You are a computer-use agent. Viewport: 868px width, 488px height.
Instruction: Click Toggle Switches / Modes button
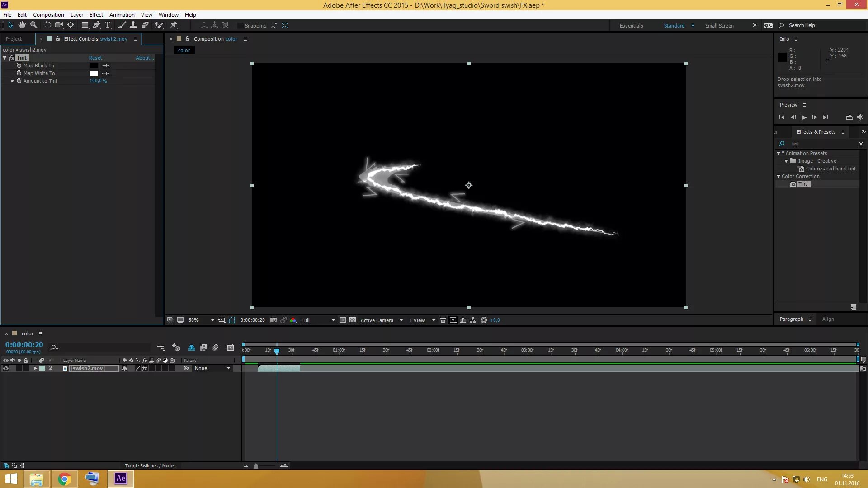coord(150,465)
